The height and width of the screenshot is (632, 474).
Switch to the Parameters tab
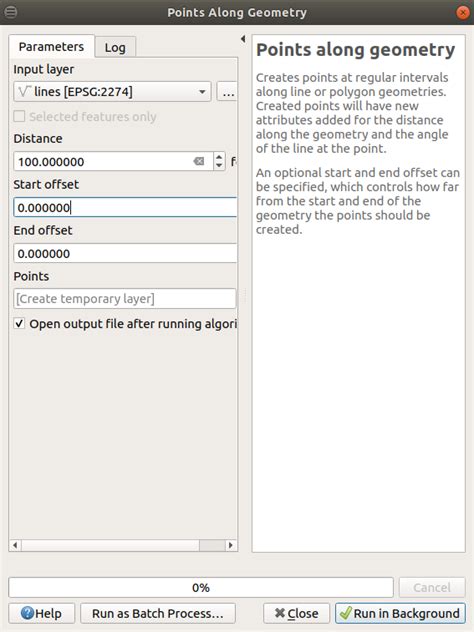point(51,47)
